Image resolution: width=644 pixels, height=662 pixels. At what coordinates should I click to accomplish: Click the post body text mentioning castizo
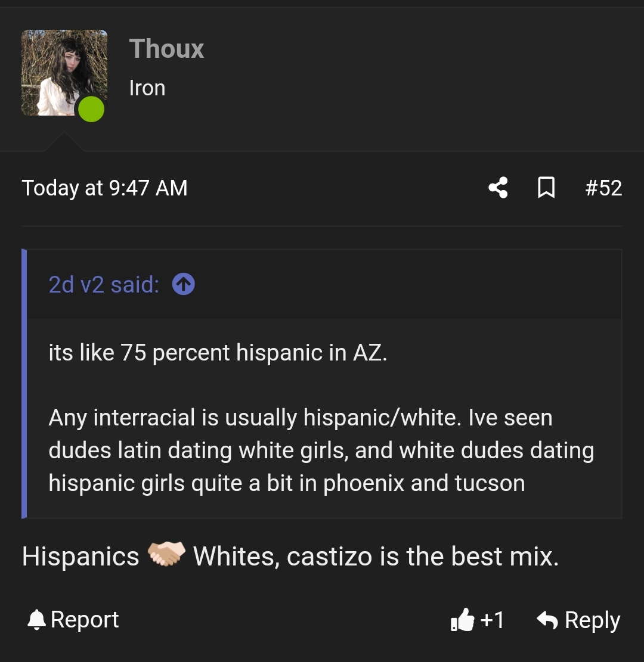(x=376, y=557)
